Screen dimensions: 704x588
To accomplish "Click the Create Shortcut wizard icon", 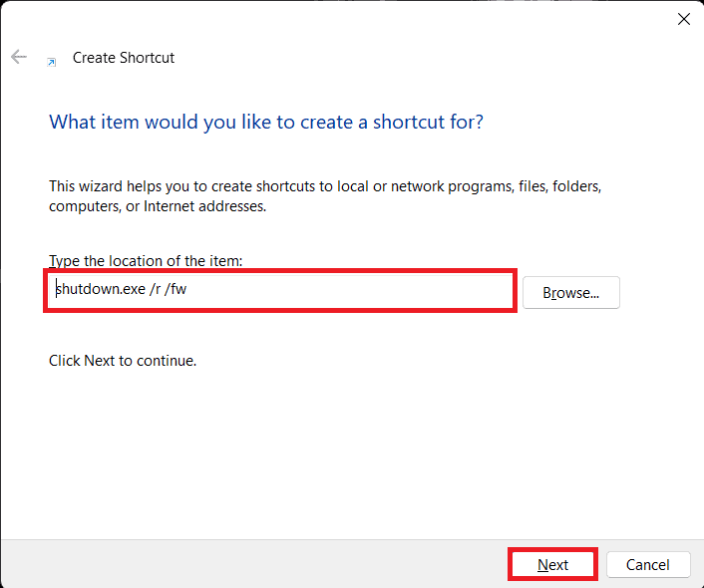I will tap(52, 61).
